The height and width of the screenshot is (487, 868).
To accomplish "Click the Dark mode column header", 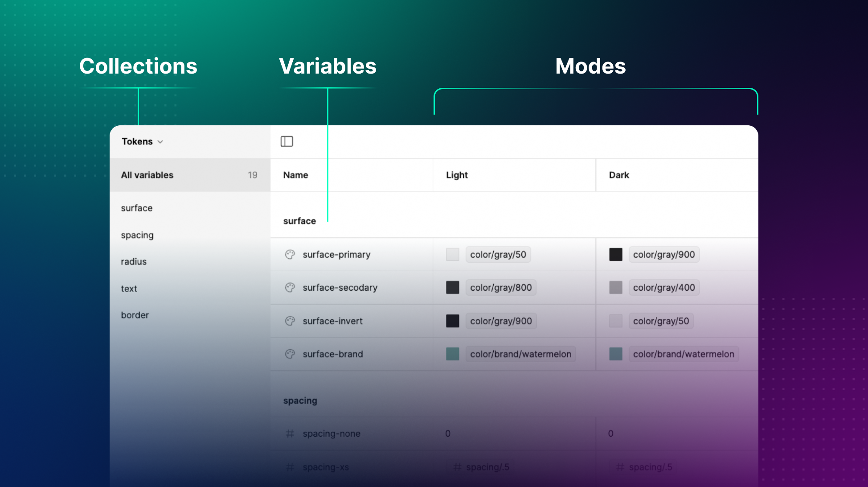I will 619,175.
